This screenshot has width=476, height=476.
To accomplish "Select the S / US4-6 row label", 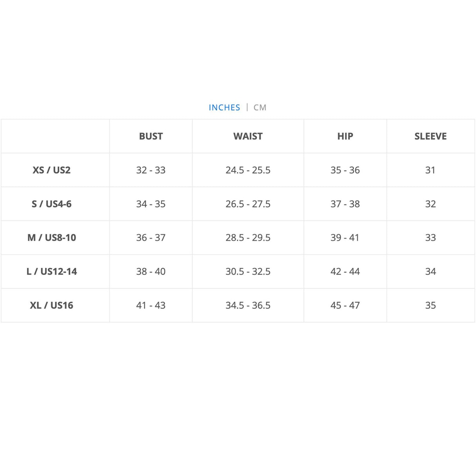I will 52,204.
